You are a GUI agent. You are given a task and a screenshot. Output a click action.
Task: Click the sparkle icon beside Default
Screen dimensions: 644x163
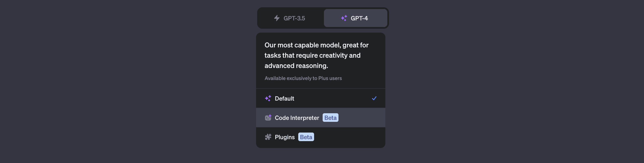268,98
